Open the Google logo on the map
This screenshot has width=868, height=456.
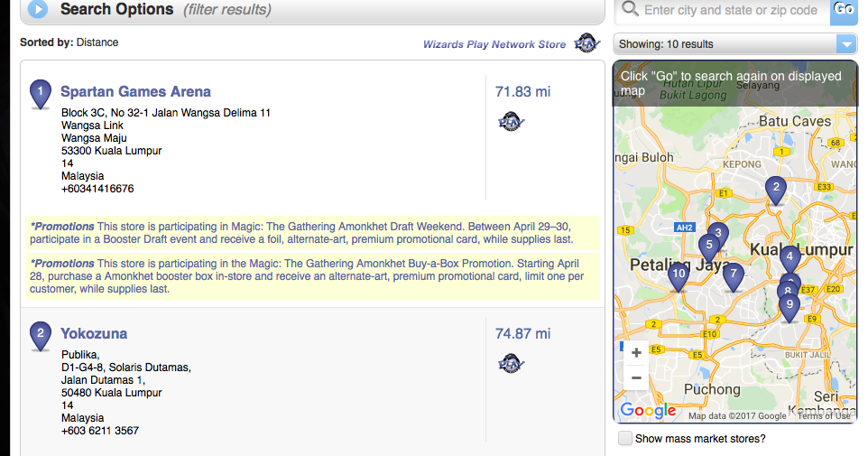[648, 411]
